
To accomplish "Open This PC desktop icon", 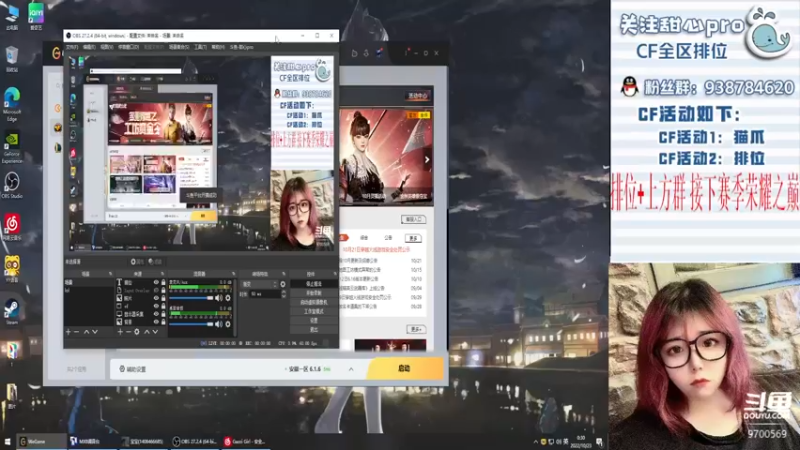I will coord(12,16).
